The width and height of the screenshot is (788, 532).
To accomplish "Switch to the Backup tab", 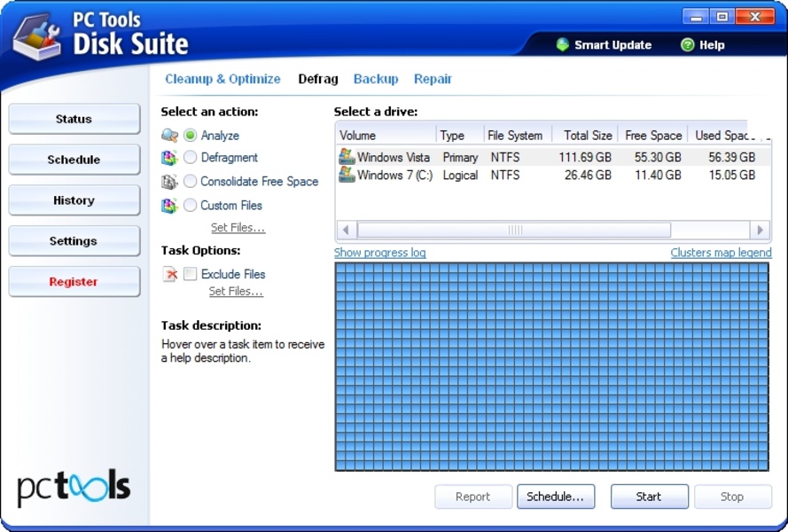I will click(376, 79).
